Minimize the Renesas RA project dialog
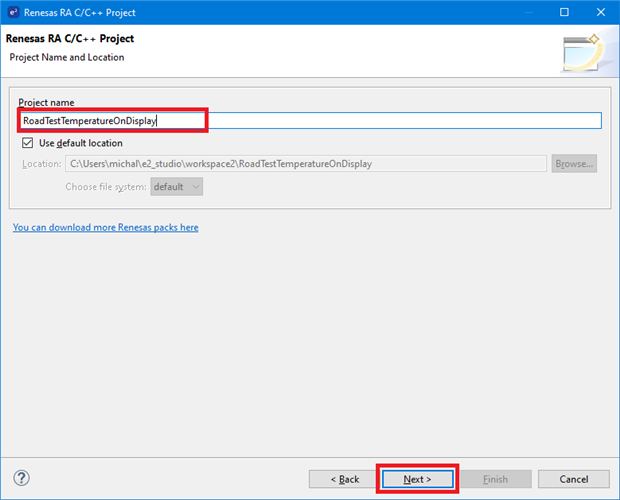 [528, 12]
